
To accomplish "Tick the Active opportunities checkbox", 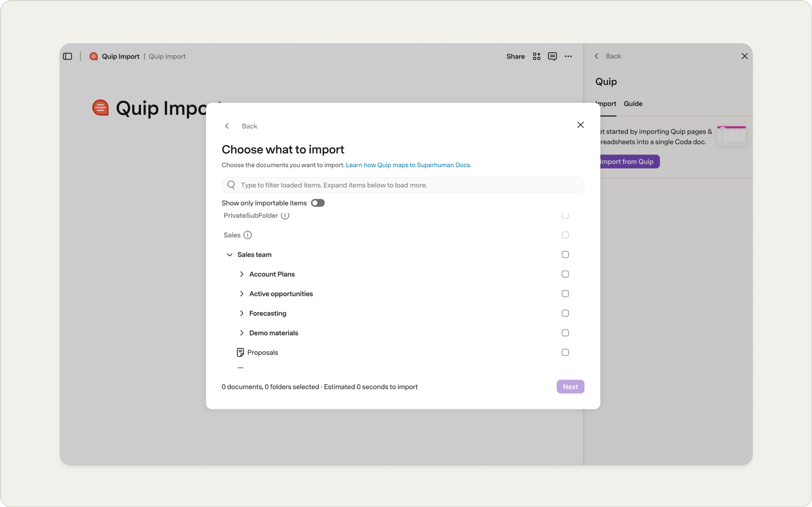I will [x=565, y=293].
